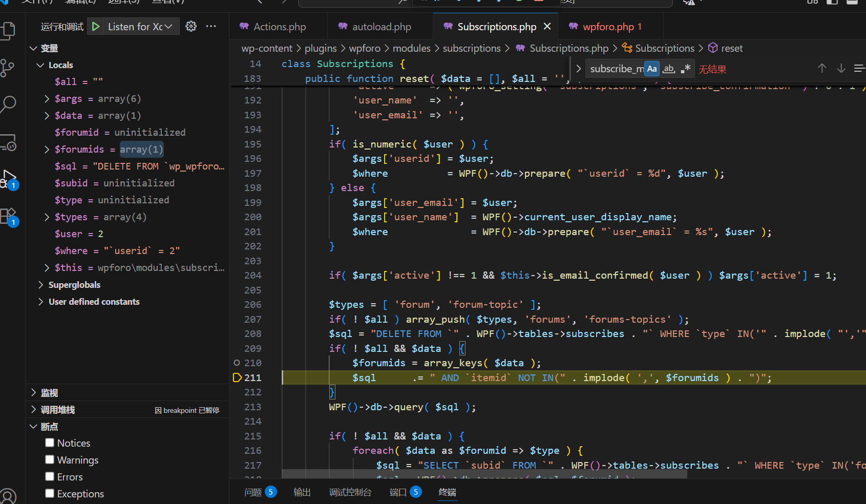The height and width of the screenshot is (504, 866).
Task: Open the Remote Explorer view
Action: point(9,142)
